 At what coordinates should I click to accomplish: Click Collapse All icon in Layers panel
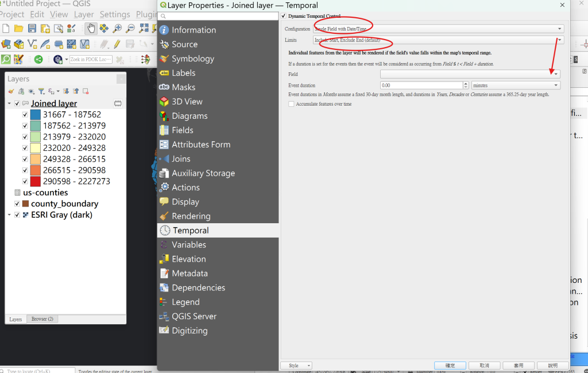[76, 91]
